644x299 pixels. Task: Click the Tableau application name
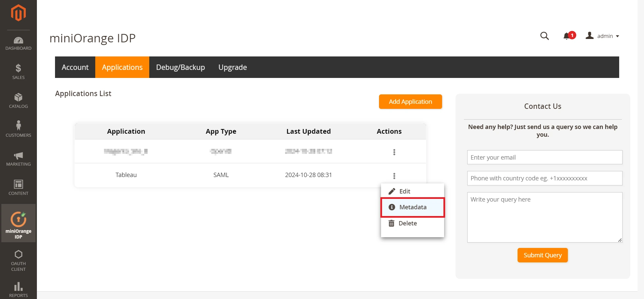(126, 175)
